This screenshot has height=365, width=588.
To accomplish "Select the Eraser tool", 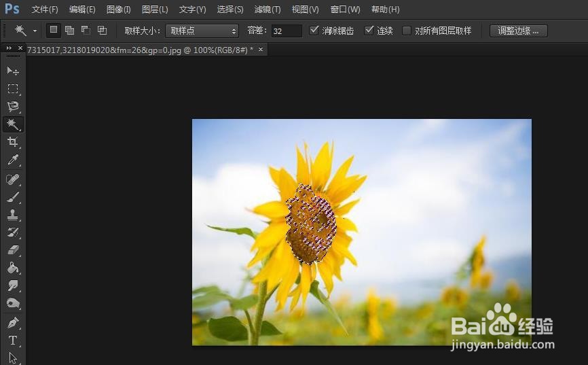I will 13,250.
